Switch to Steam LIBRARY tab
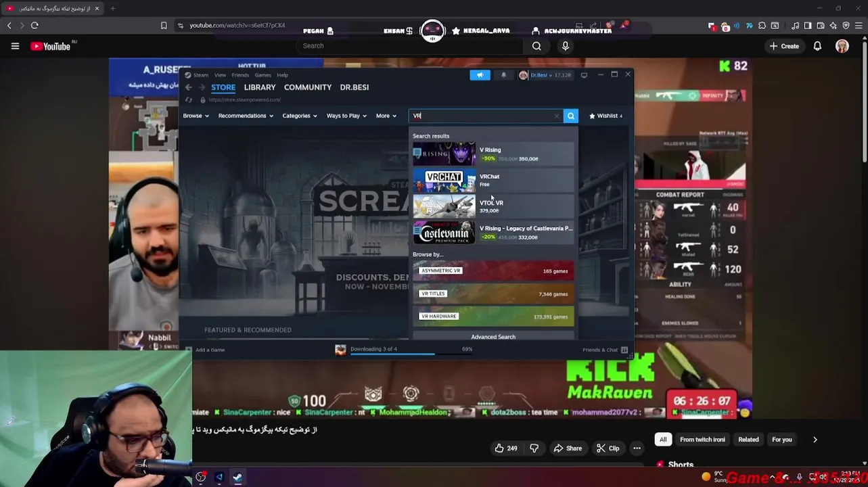This screenshot has width=868, height=487. [x=260, y=87]
